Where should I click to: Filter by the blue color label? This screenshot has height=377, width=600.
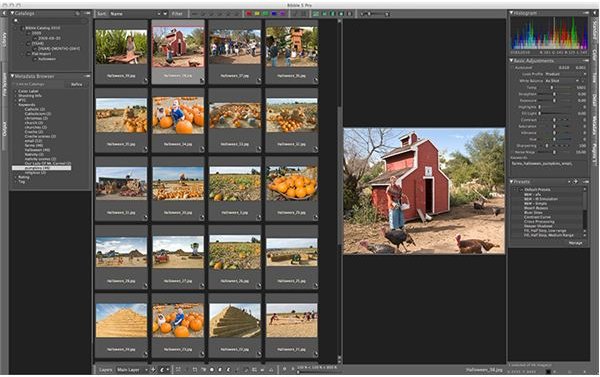pyautogui.click(x=274, y=14)
